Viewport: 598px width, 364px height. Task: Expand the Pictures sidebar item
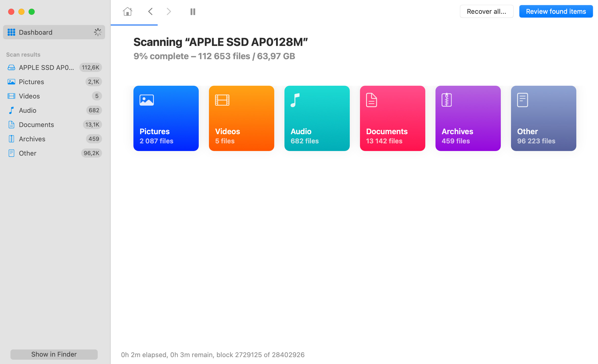click(x=31, y=82)
